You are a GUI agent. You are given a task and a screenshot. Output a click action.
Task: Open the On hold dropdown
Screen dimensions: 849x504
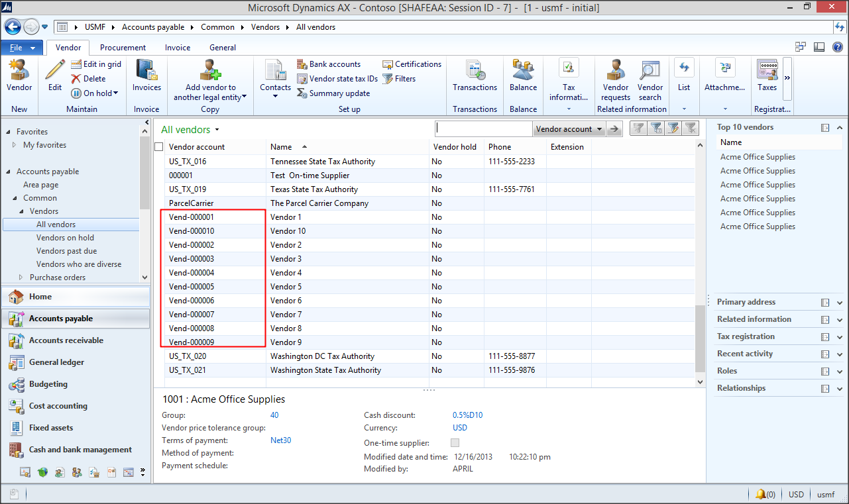click(x=95, y=93)
